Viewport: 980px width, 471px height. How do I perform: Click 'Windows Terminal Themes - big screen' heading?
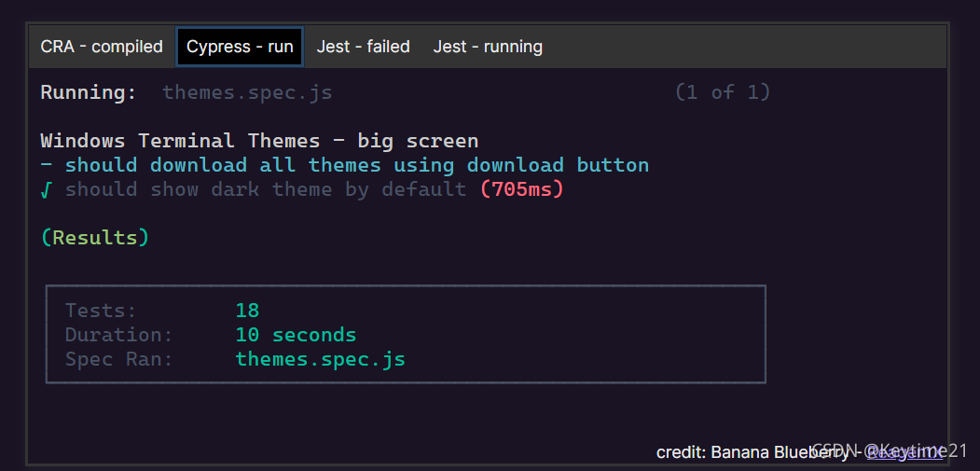(259, 141)
